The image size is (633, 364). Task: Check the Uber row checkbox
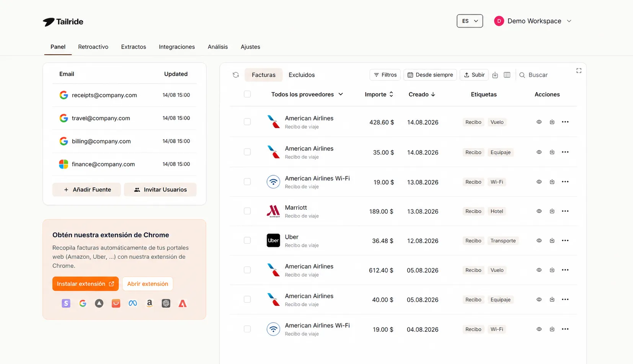click(x=247, y=240)
